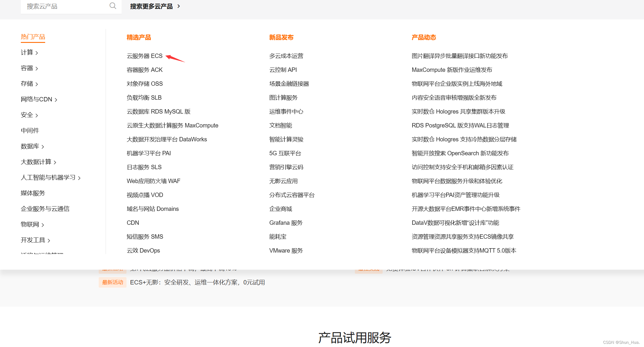Viewport: 644px width, 347px height.
Task: Open 负载均衡 SLB product
Action: 144,98
